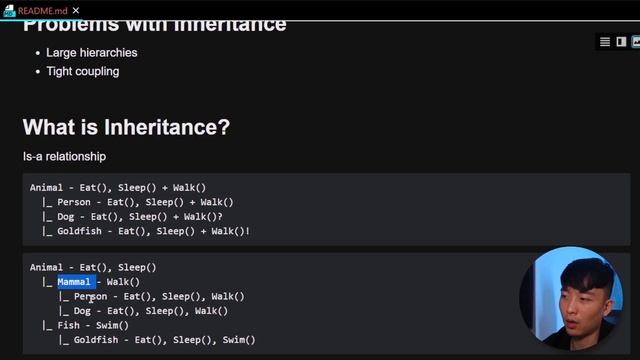The height and width of the screenshot is (360, 640).
Task: Click the presenter webcam thumbnail
Action: point(571,298)
